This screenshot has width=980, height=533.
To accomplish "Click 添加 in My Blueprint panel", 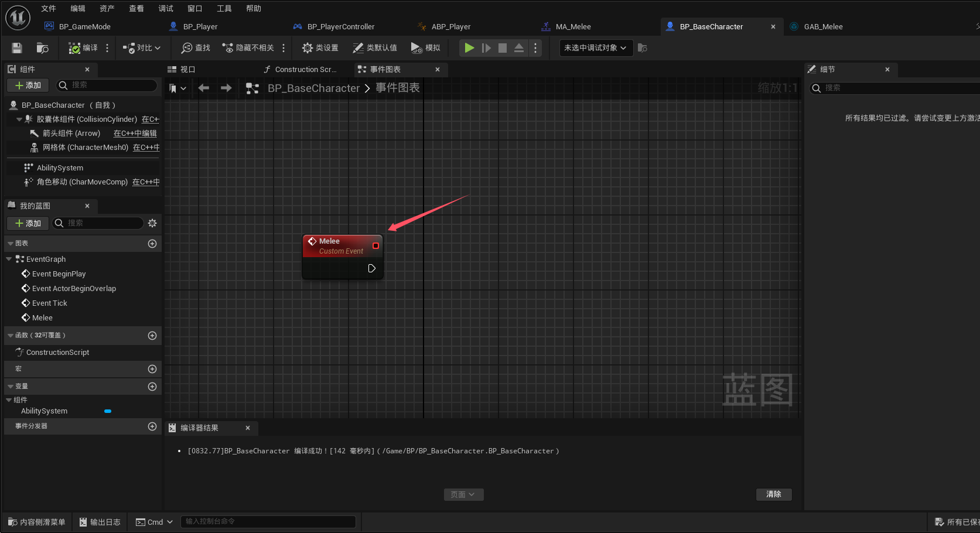I will pyautogui.click(x=28, y=223).
